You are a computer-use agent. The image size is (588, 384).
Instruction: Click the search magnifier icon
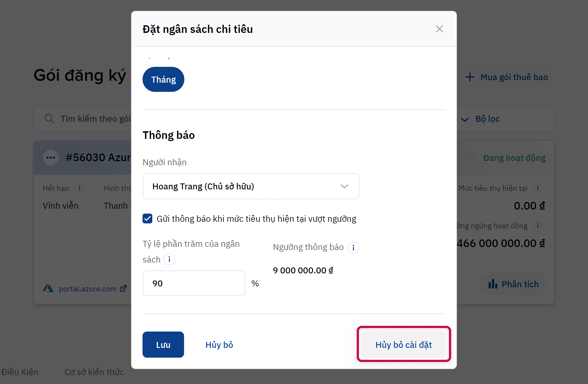[49, 118]
